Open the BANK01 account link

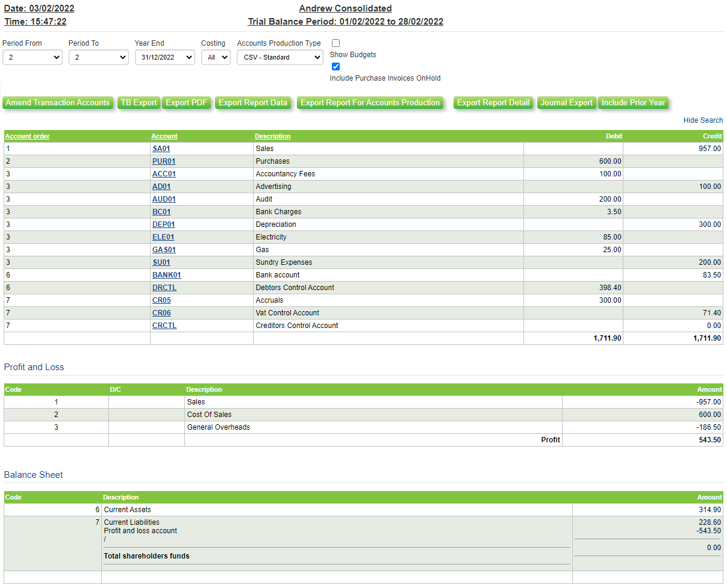click(x=167, y=275)
